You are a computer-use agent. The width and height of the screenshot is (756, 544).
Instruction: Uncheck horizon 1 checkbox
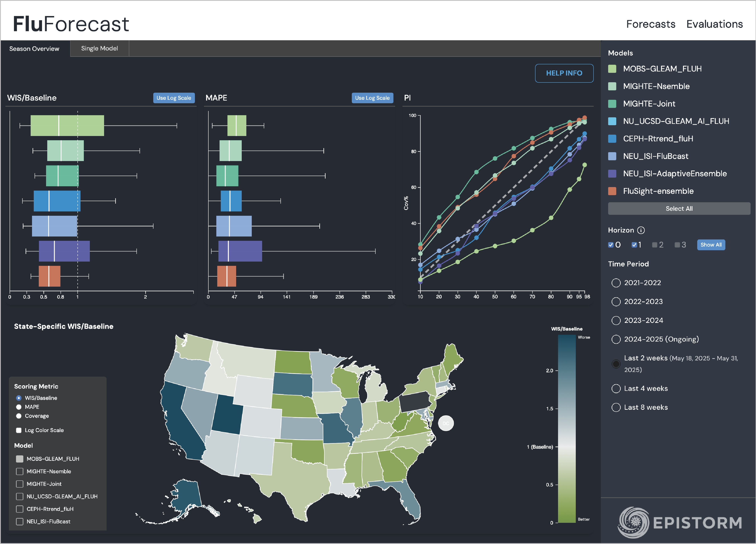634,245
